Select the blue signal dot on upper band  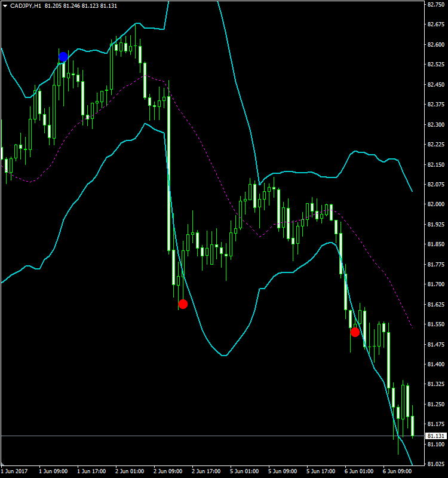point(63,57)
